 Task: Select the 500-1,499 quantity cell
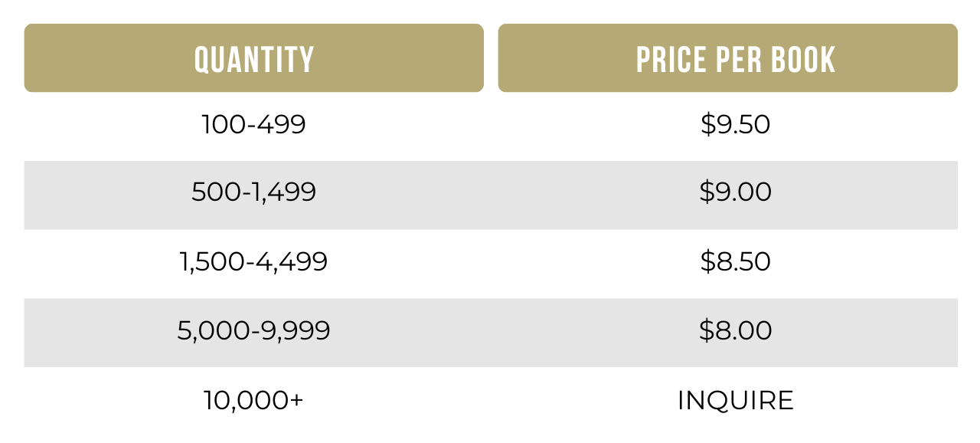(253, 192)
